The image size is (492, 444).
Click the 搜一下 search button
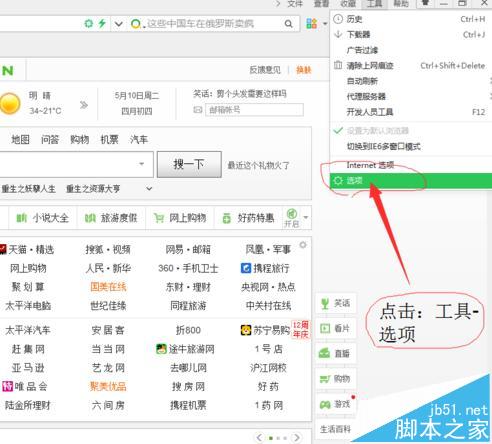click(x=189, y=164)
